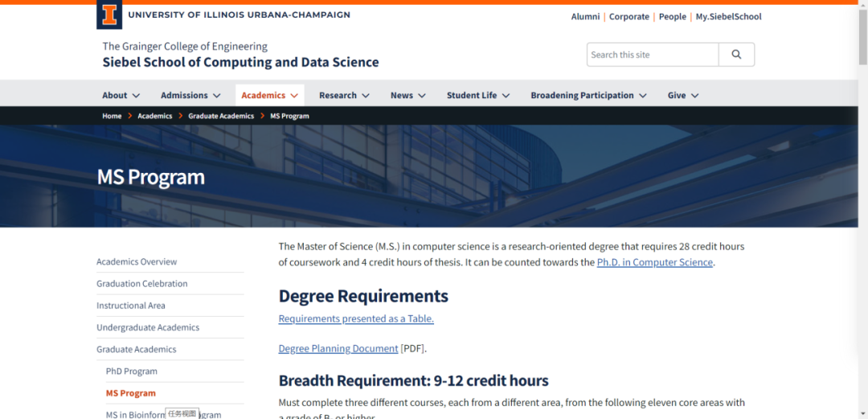Screen dimensions: 868x419
Task: Click the MS Program banner title
Action: (x=150, y=178)
